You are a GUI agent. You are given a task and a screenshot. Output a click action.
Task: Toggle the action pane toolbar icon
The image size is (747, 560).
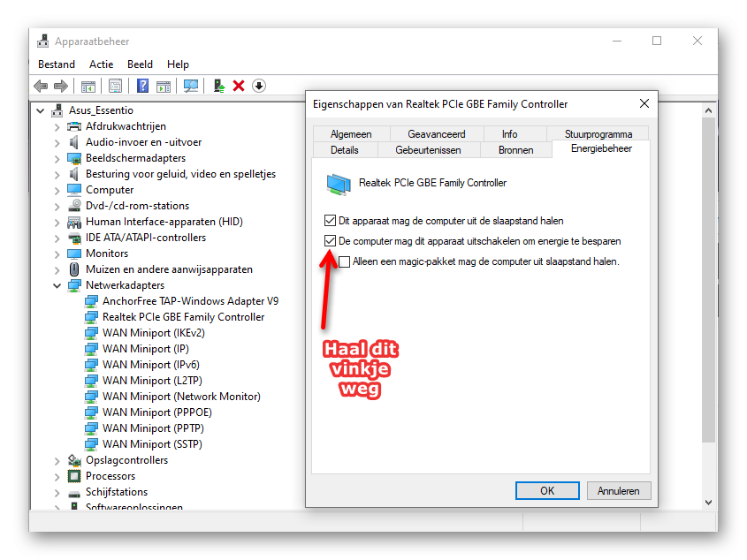pos(164,87)
